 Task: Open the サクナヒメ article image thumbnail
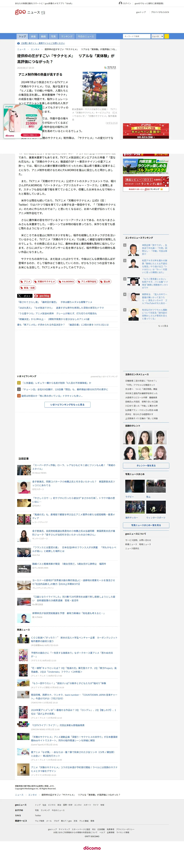95,89
